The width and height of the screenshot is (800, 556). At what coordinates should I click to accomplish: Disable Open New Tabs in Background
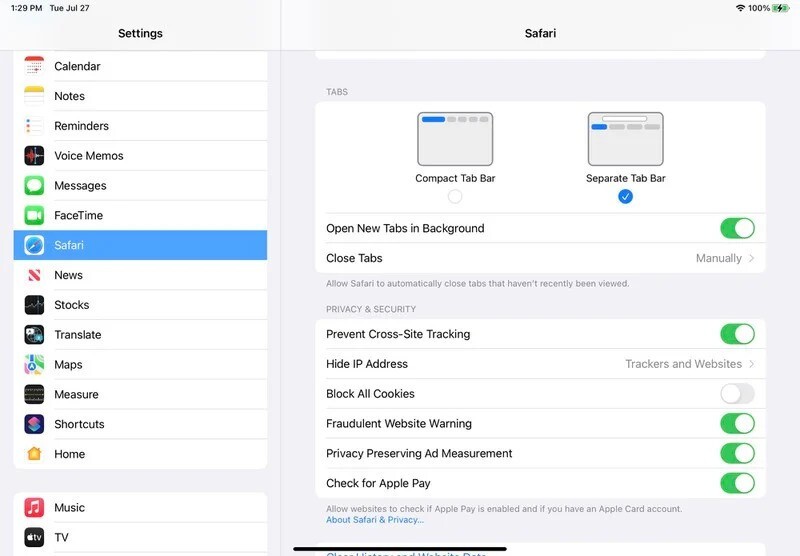pyautogui.click(x=737, y=228)
